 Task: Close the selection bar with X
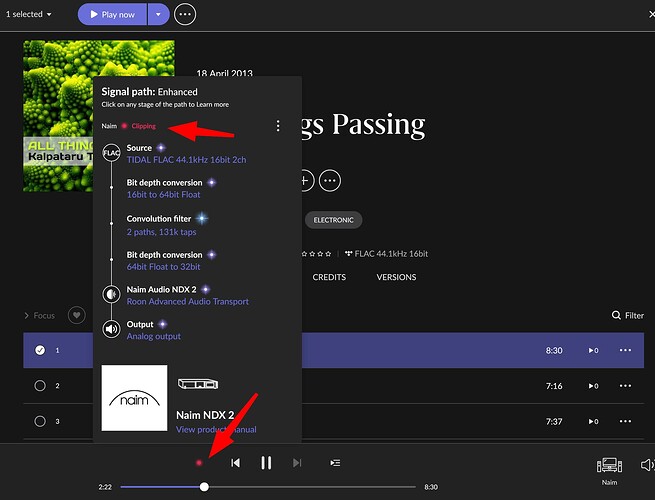[651, 15]
